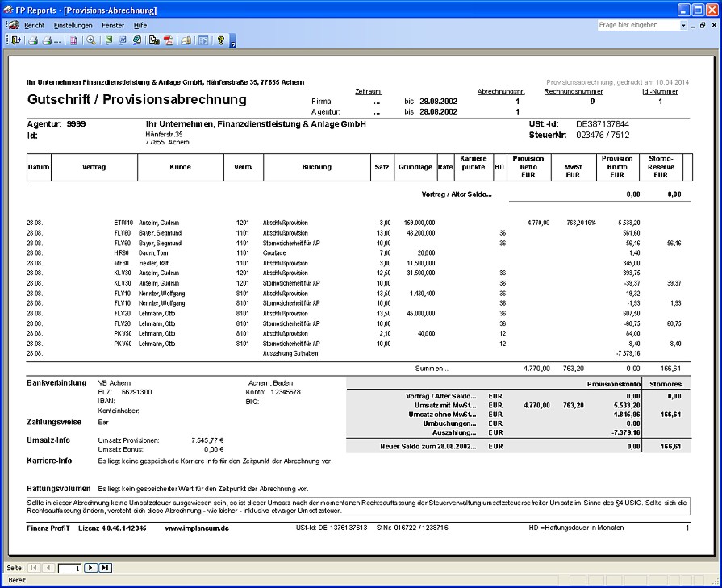
Task: Expand the 'Frage hier eingeben' dropdown arrow
Action: pyautogui.click(x=683, y=25)
